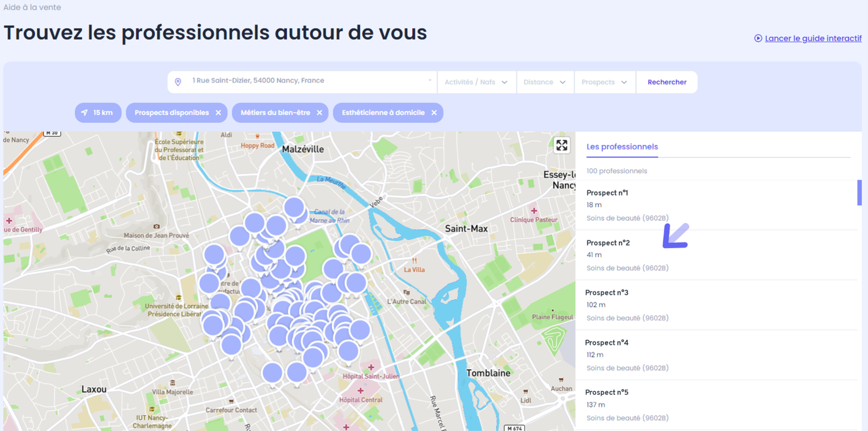Remove the Prospects disponibles filter chip
868x431 pixels.
tap(218, 113)
